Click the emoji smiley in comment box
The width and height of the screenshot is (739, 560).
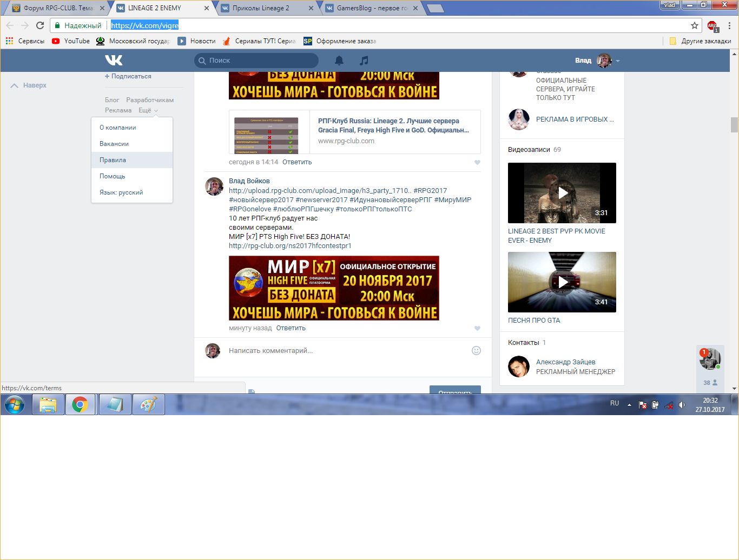(x=476, y=350)
